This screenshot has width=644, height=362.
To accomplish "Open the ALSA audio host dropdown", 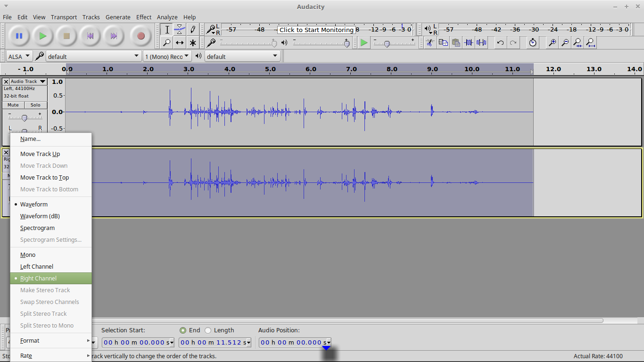I will pyautogui.click(x=19, y=57).
